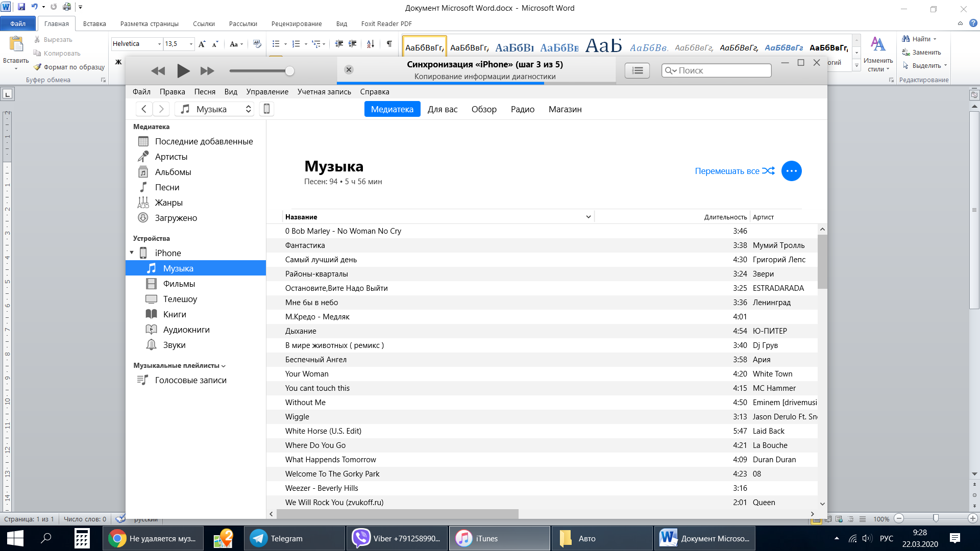Cancel the iPhone sync with the X icon
The image size is (980, 551).
click(349, 70)
